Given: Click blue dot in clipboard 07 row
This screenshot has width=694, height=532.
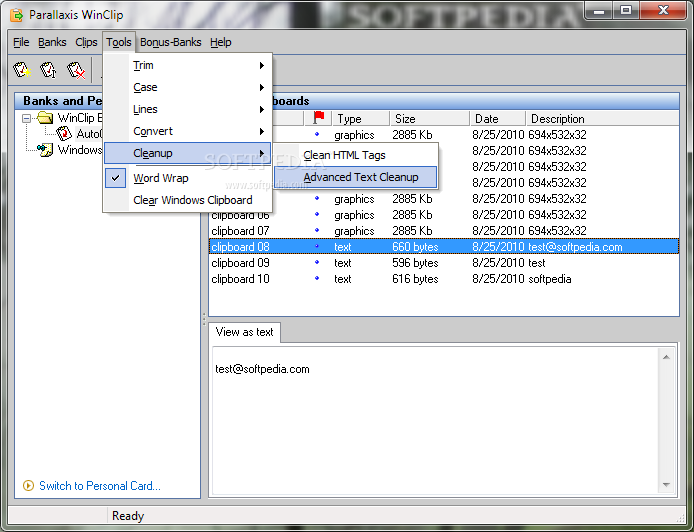Looking at the screenshot, I should click(316, 230).
